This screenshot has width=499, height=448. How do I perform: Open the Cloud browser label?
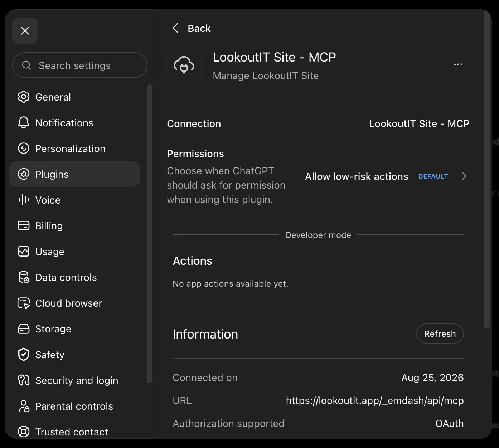(69, 303)
